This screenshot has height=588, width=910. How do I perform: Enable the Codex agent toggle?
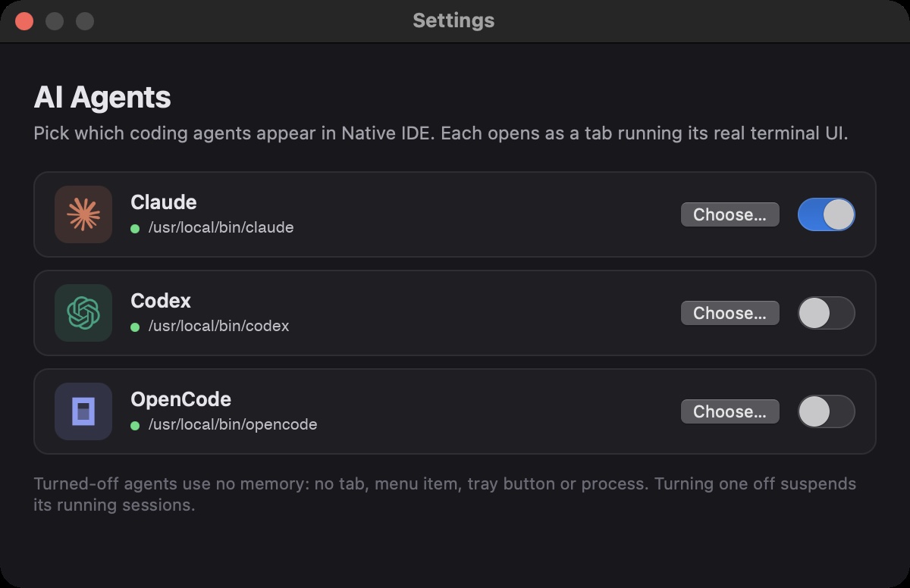(x=826, y=313)
